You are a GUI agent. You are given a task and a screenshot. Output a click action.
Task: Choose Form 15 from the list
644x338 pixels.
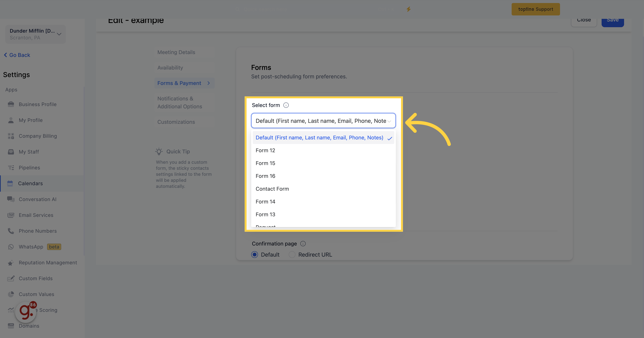[x=323, y=163]
